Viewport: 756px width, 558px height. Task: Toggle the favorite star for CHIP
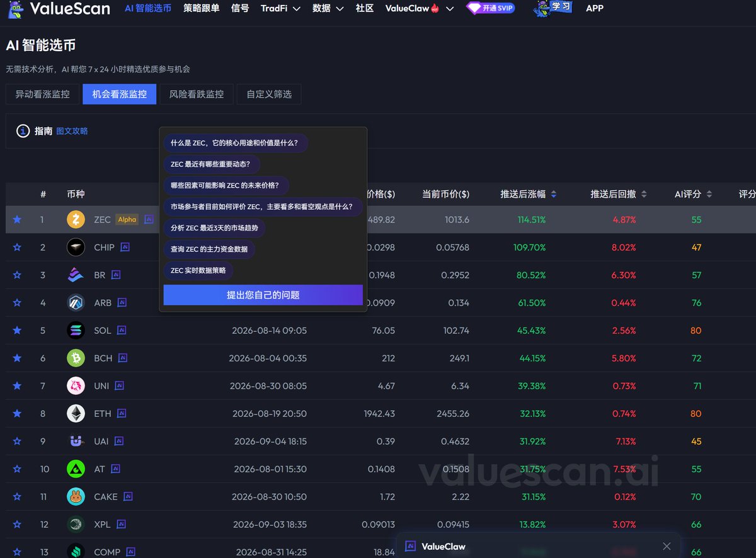17,248
